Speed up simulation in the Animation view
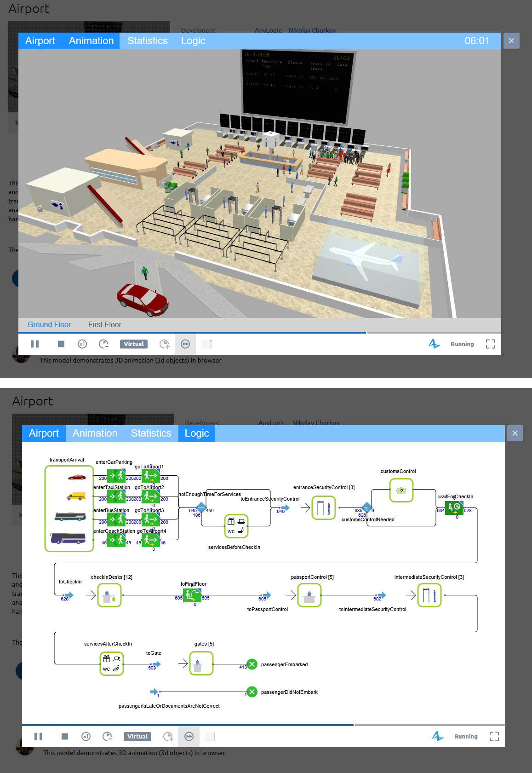 click(165, 344)
